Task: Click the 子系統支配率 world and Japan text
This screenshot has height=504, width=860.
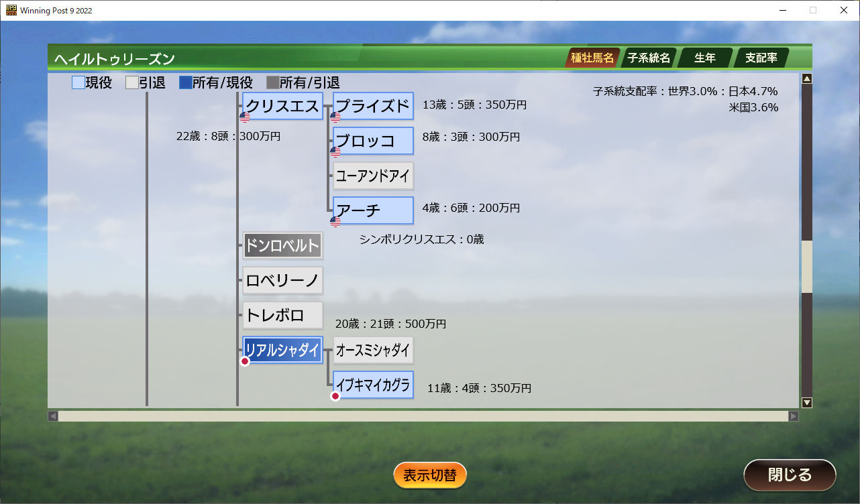Action: click(x=686, y=91)
